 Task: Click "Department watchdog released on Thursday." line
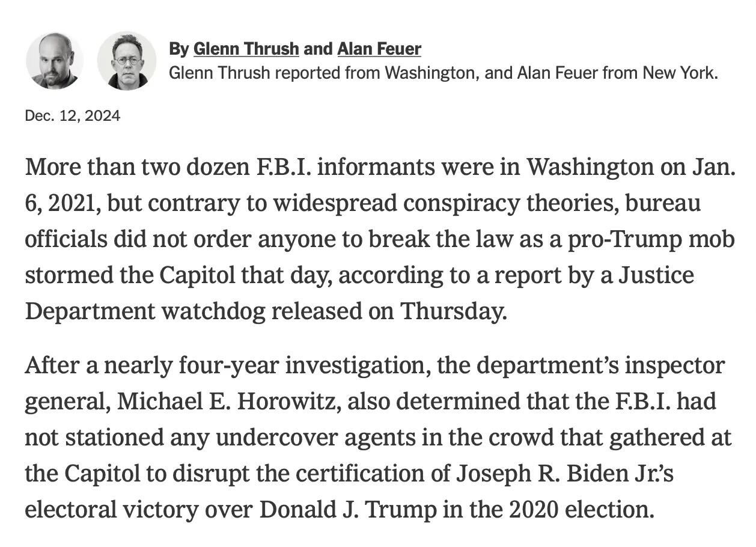coord(266,311)
